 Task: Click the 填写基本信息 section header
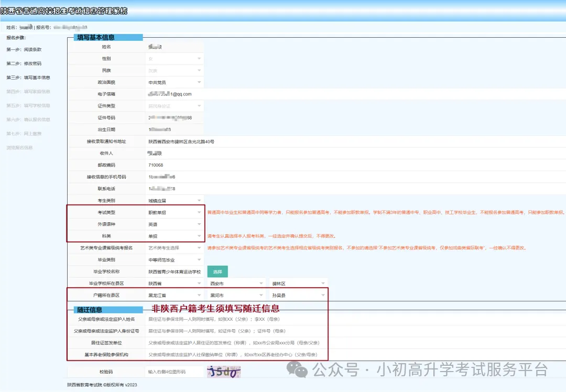108,37
